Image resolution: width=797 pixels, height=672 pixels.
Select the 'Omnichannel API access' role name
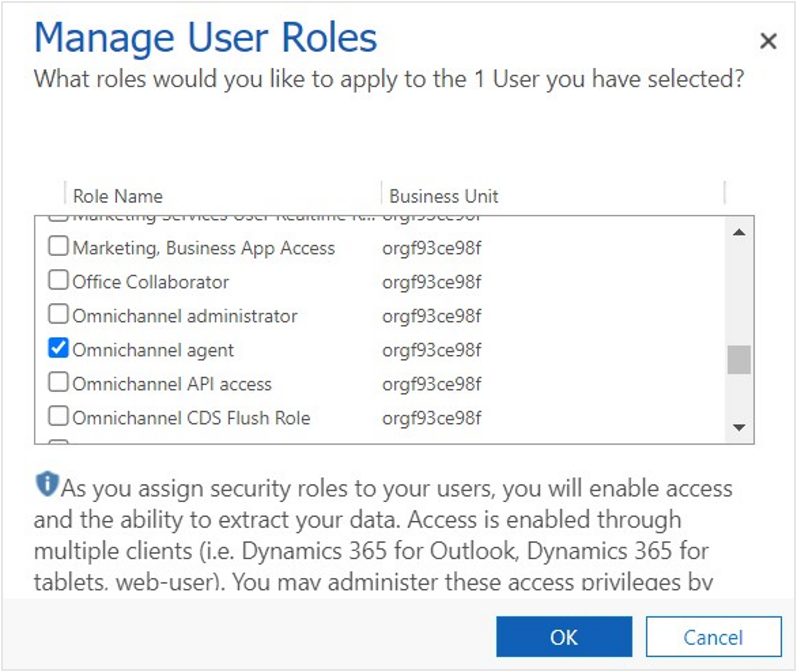point(172,384)
